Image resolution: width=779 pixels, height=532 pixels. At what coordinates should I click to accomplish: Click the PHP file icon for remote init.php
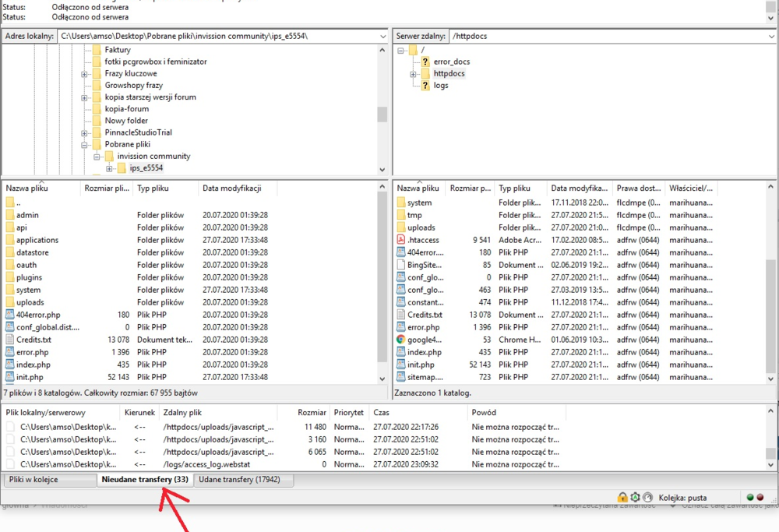tap(400, 365)
